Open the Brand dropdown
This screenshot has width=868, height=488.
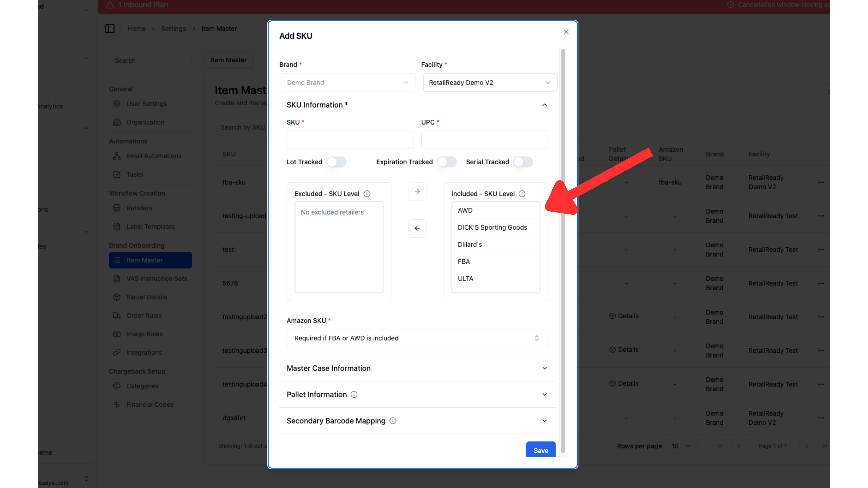pyautogui.click(x=348, y=82)
